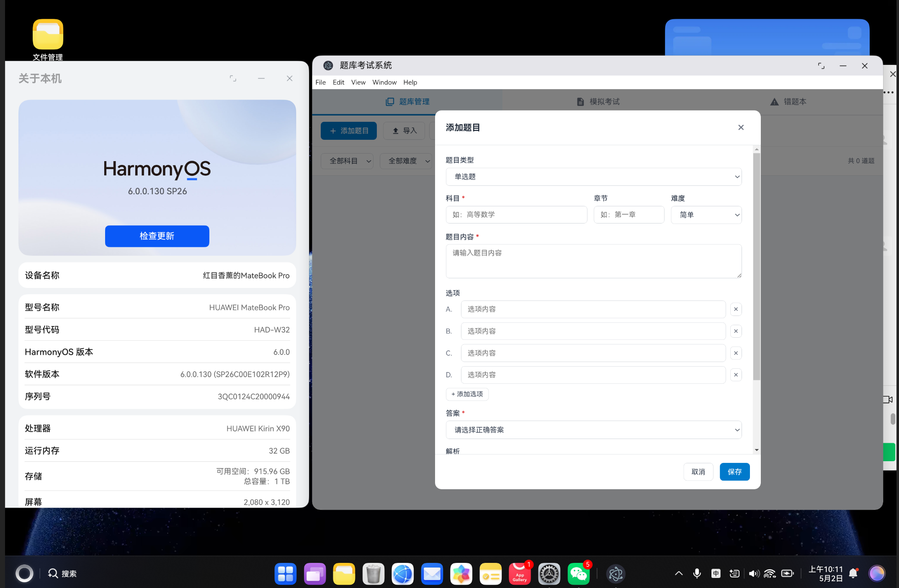Click scrollbar down arrow in dialog
Image resolution: width=899 pixels, height=588 pixels.
point(756,450)
